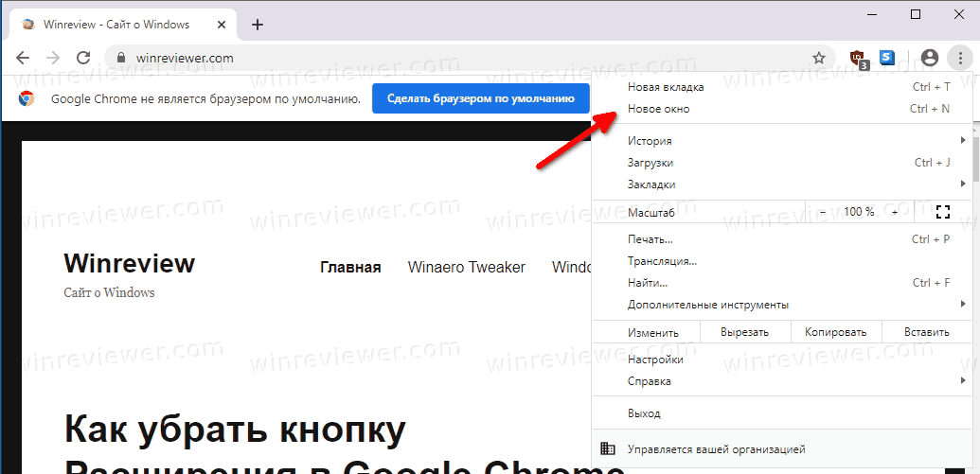Image resolution: width=980 pixels, height=474 pixels.
Task: Select Выход to quit Chrome
Action: click(x=782, y=413)
